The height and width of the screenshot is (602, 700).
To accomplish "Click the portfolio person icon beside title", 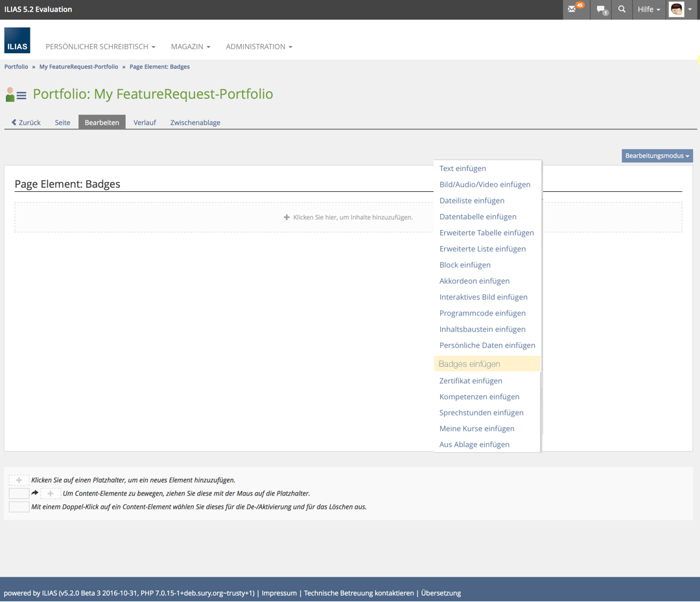I will 16,95.
